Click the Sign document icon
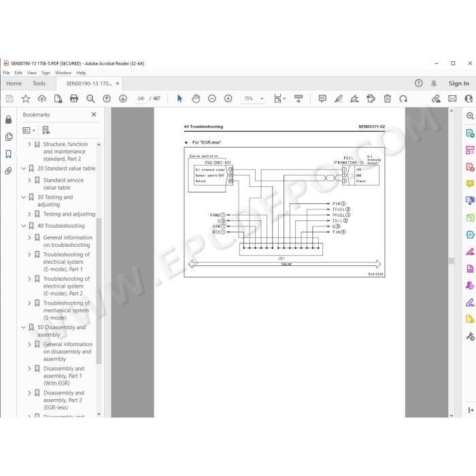Screen dimensions: 476x476 (x=354, y=99)
